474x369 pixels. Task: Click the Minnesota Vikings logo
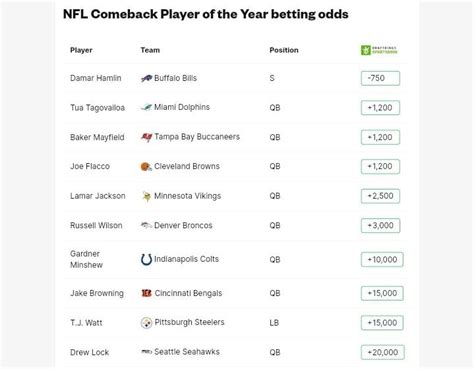point(146,196)
